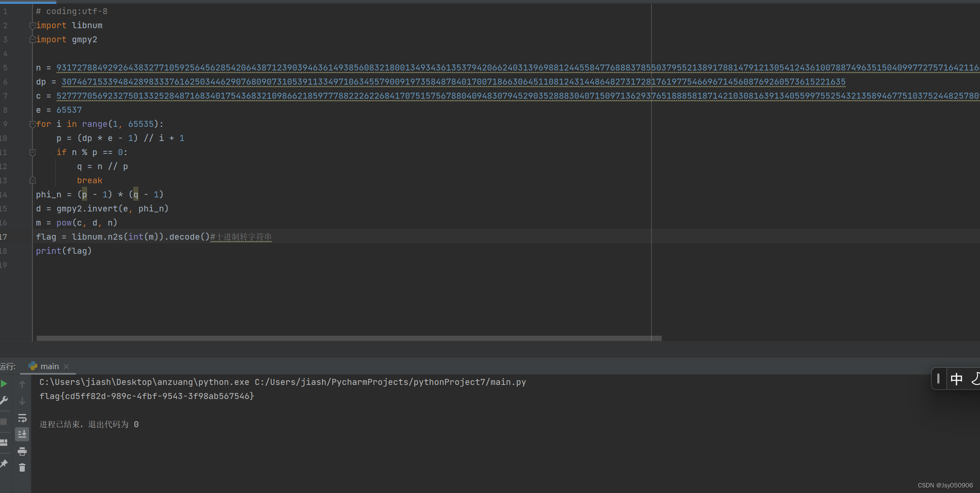Screen dimensions: 980x493
Task: Select the 中 input method indicator
Action: point(957,379)
